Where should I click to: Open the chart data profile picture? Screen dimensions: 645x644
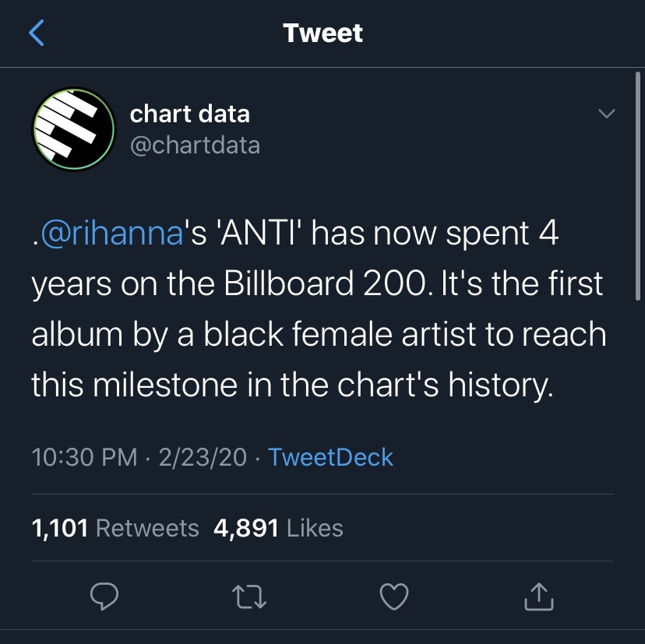point(73,129)
